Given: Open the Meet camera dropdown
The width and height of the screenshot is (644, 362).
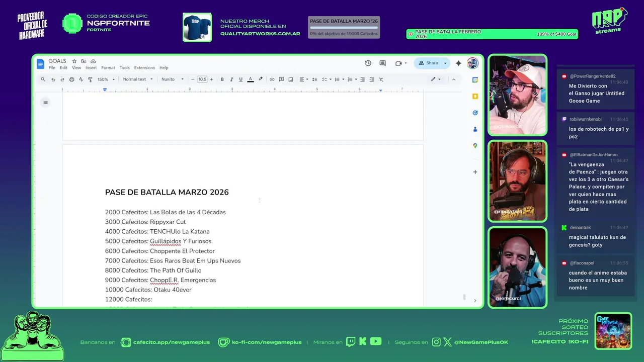Looking at the screenshot, I should coord(401,63).
